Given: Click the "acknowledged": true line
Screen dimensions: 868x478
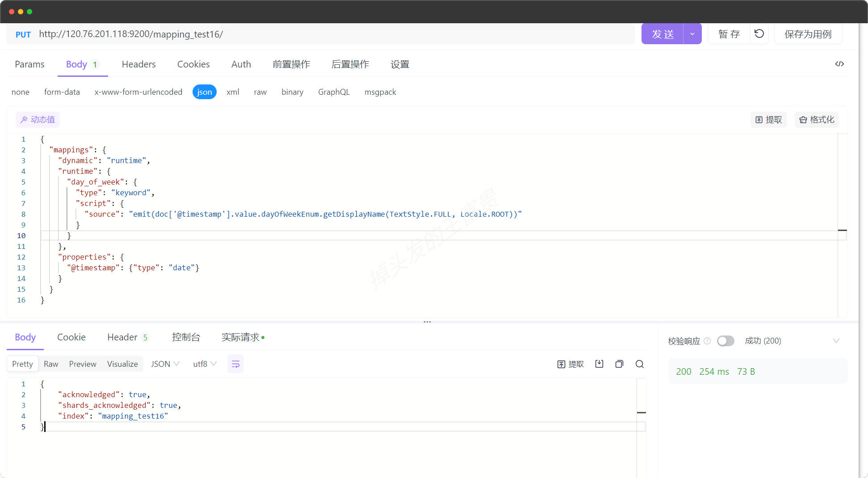Looking at the screenshot, I should tap(104, 394).
